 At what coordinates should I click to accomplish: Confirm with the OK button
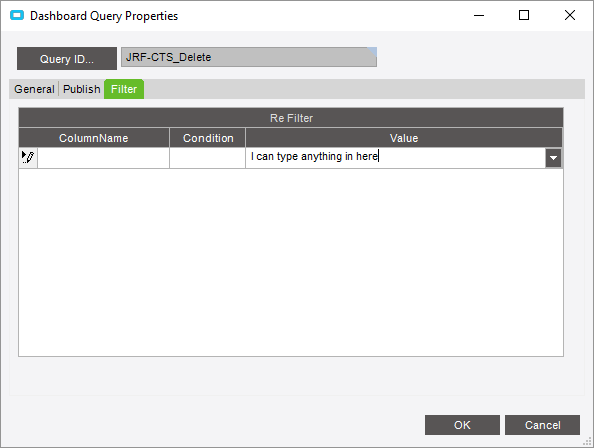point(462,425)
